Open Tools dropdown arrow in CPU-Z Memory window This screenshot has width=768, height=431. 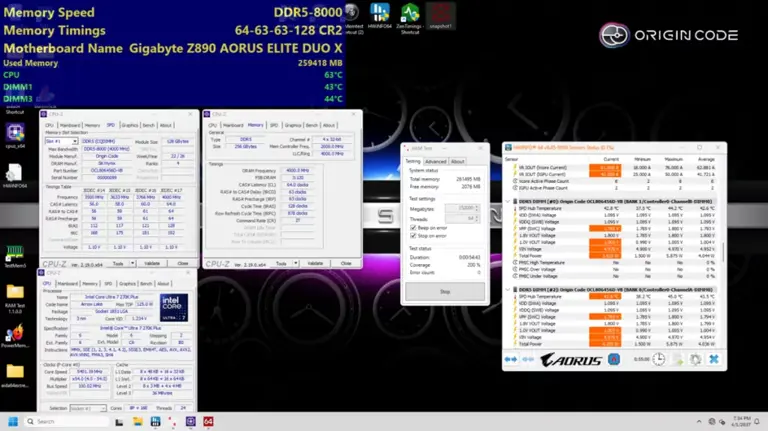click(x=296, y=263)
